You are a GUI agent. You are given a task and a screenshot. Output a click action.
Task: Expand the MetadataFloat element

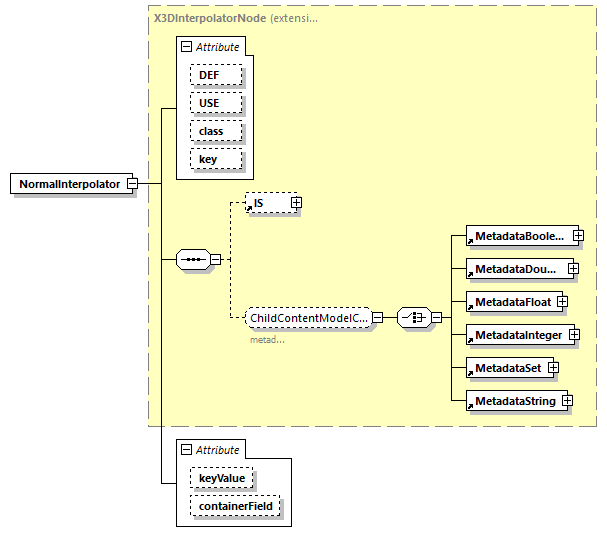tap(562, 301)
